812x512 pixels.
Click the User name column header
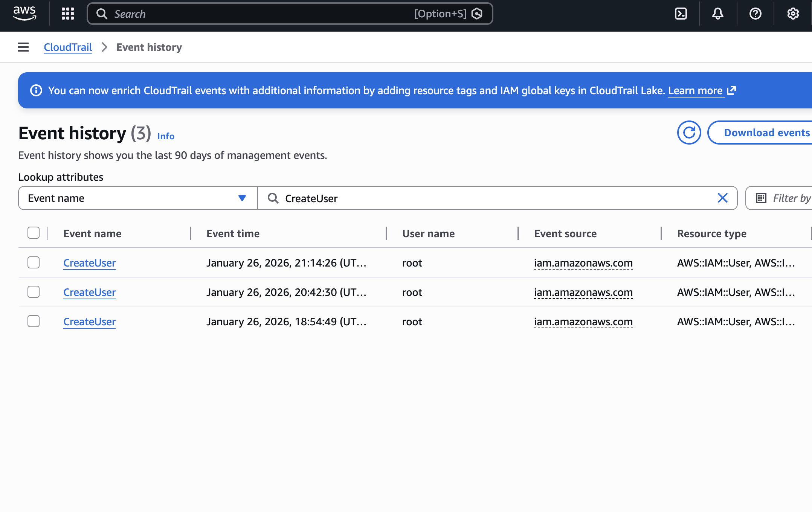428,233
